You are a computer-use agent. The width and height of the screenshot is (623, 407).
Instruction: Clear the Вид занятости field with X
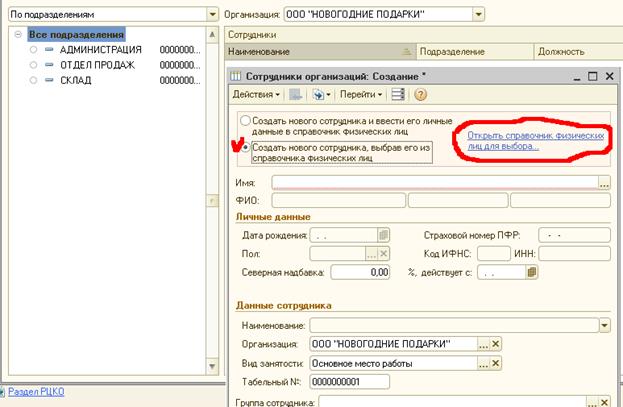[x=495, y=363]
